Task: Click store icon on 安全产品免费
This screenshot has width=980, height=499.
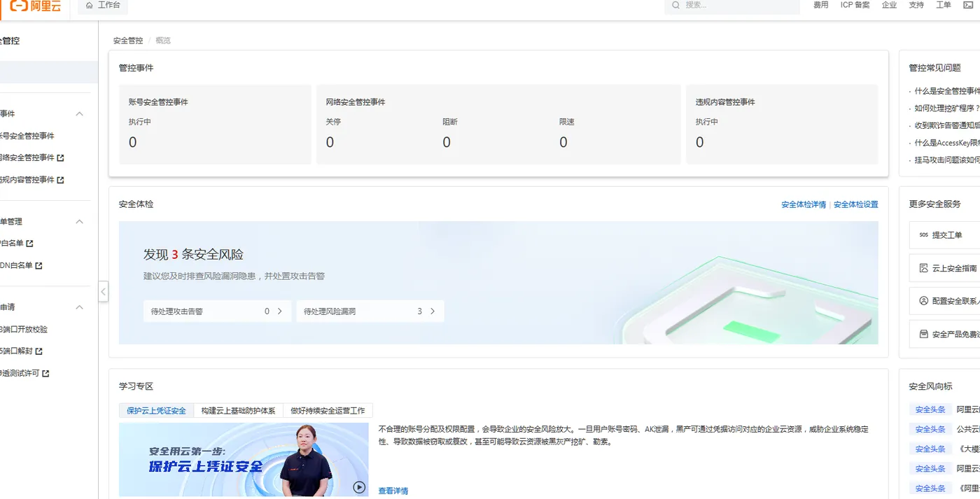Action: 923,334
